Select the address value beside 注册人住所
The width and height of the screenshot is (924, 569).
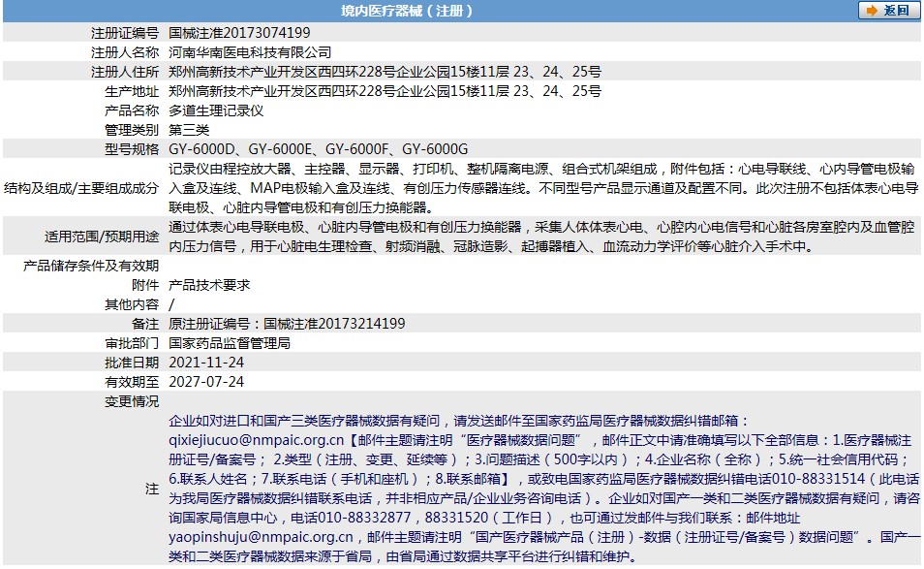pos(385,72)
